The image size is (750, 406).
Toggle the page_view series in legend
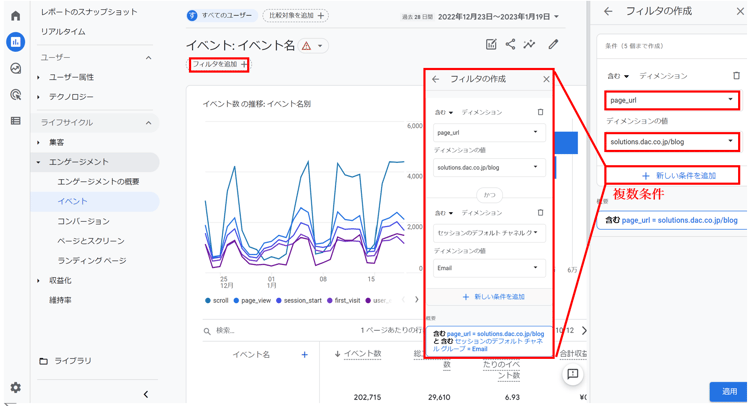252,300
